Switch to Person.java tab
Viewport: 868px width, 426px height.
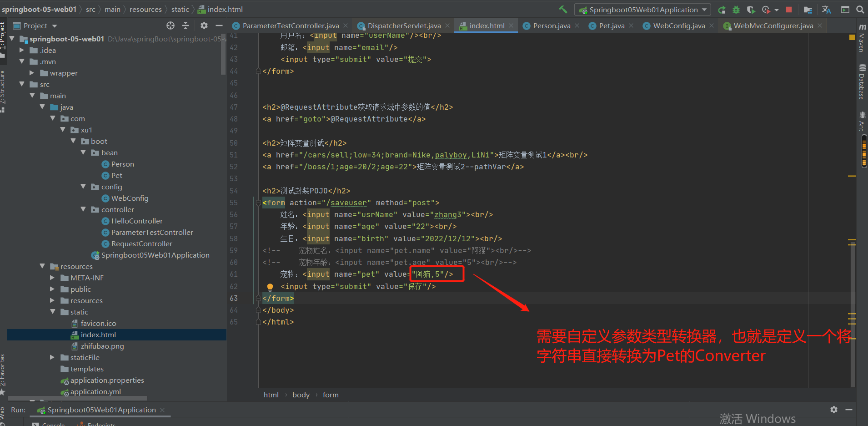click(x=551, y=25)
